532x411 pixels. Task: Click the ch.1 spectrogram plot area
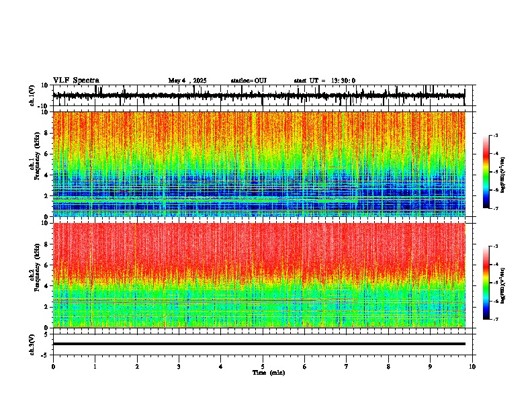pyautogui.click(x=259, y=164)
